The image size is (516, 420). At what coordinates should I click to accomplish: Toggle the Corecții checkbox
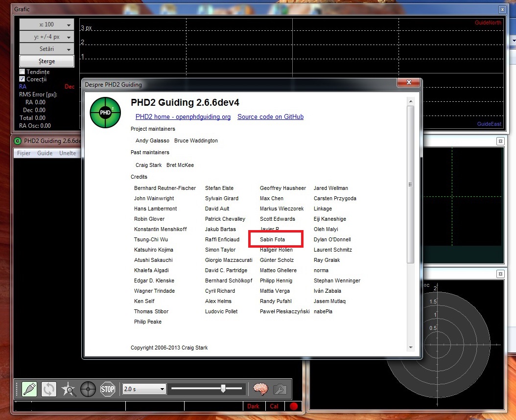tap(22, 79)
